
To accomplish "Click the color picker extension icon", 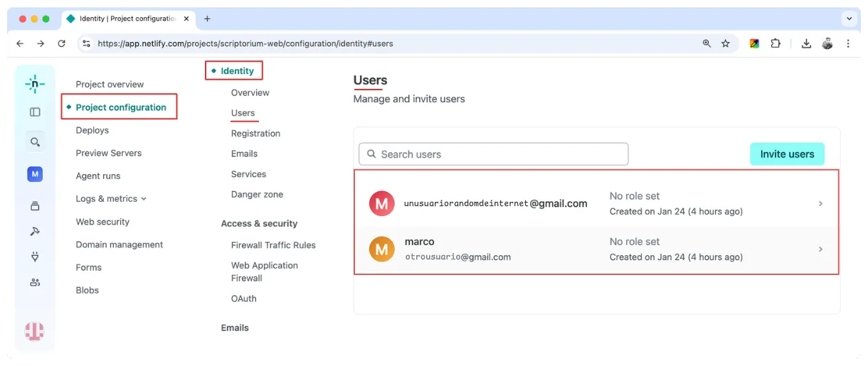I will point(754,43).
